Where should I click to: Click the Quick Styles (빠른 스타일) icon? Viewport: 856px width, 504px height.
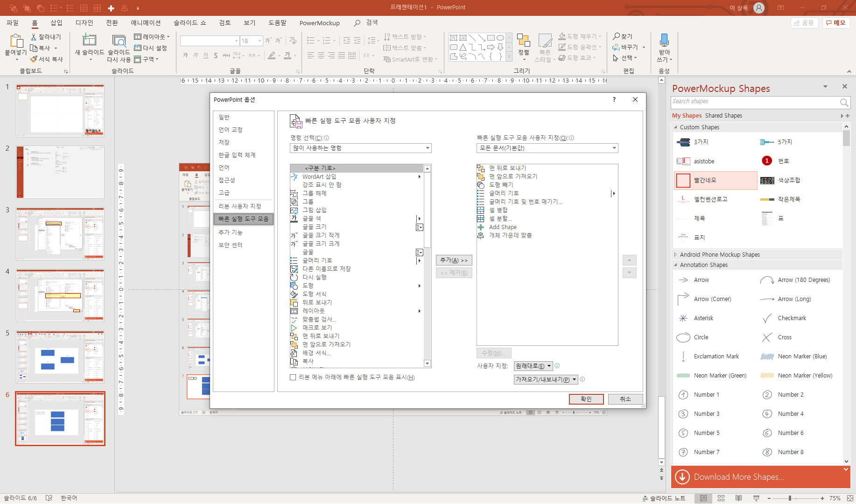(545, 41)
